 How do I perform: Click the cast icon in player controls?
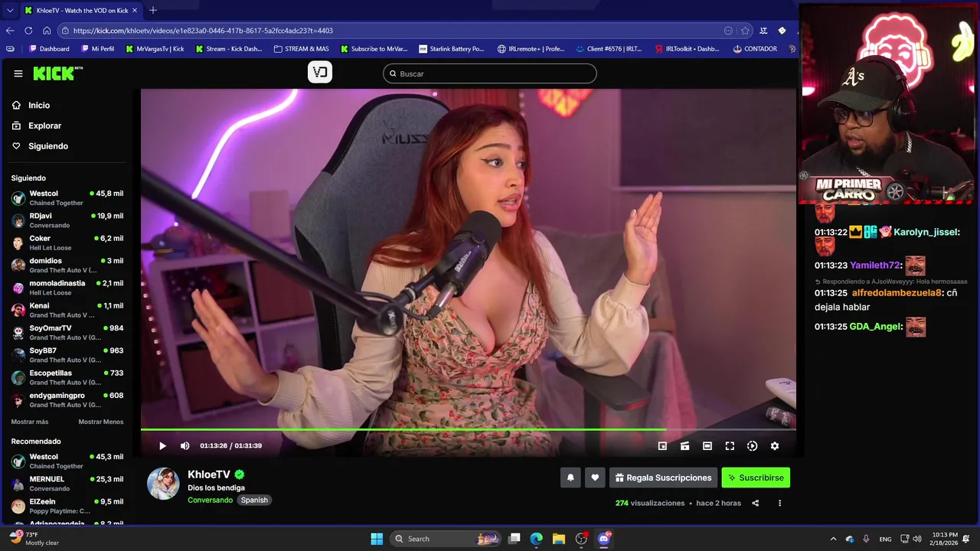pos(684,446)
